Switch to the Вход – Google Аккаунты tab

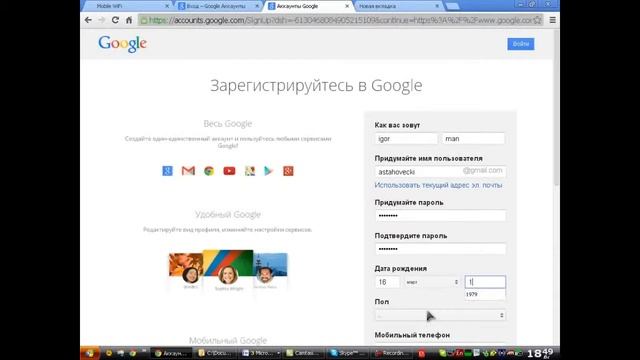(218, 6)
